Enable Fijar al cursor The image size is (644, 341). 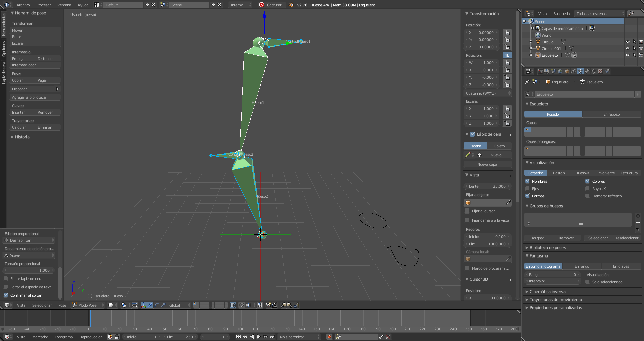pyautogui.click(x=467, y=211)
